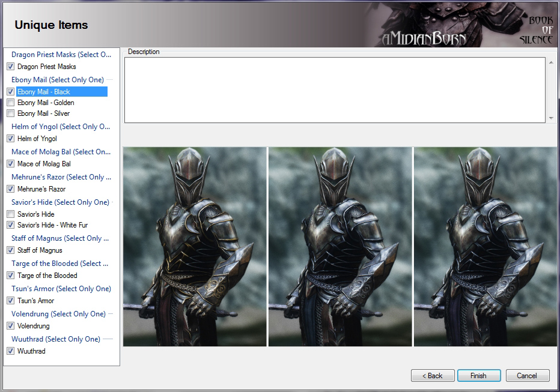
Task: Cancel the installer dialog
Action: coord(528,376)
